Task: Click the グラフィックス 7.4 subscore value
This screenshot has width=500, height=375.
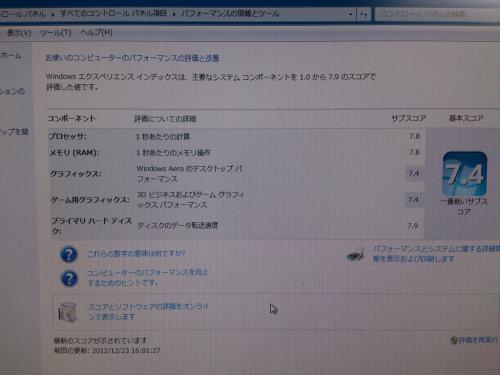Action: coord(414,173)
